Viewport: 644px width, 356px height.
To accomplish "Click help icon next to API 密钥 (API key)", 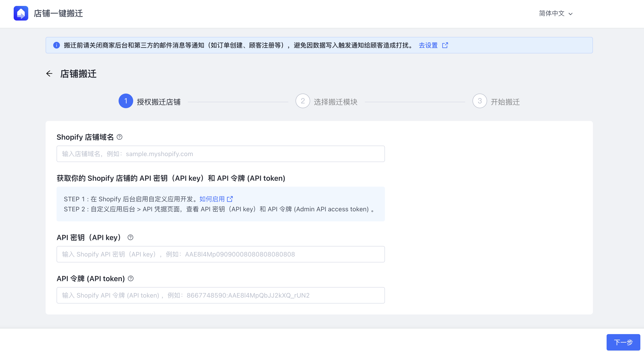I will click(130, 237).
